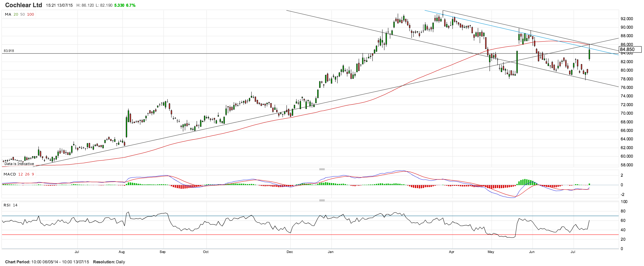Click the 58.000 price axis label
This screenshot has width=644, height=266.
tap(627, 165)
